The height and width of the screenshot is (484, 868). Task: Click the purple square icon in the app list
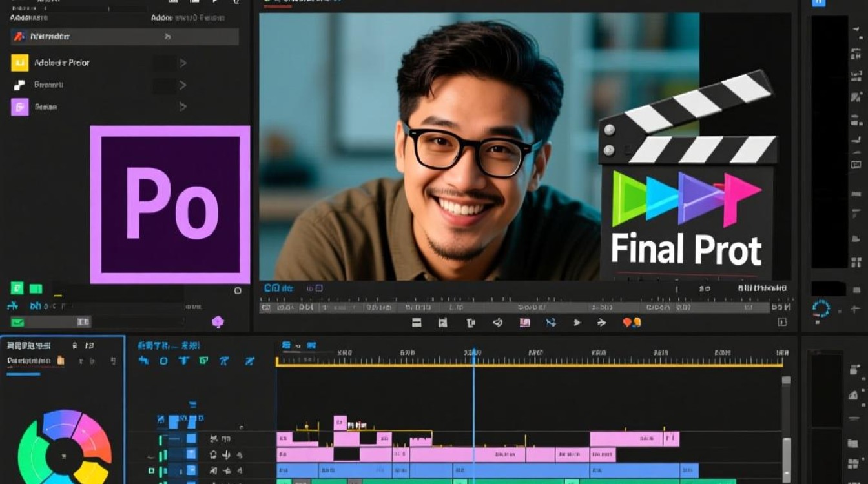20,106
